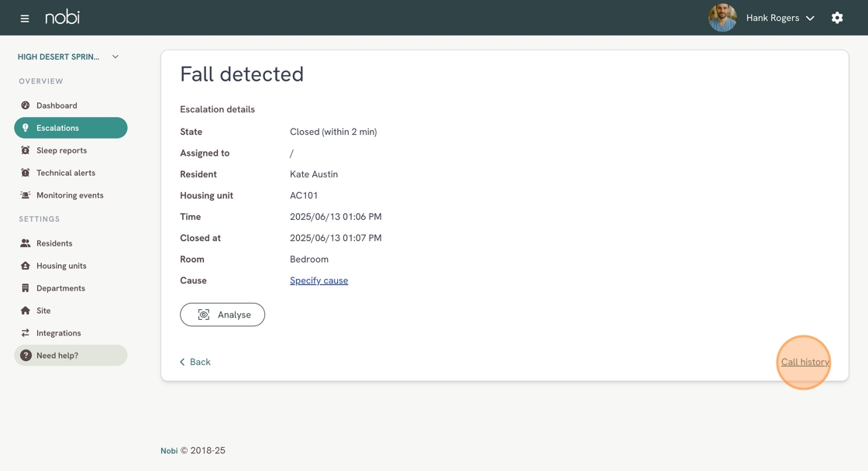
Task: Open Housing units settings
Action: click(x=71, y=266)
